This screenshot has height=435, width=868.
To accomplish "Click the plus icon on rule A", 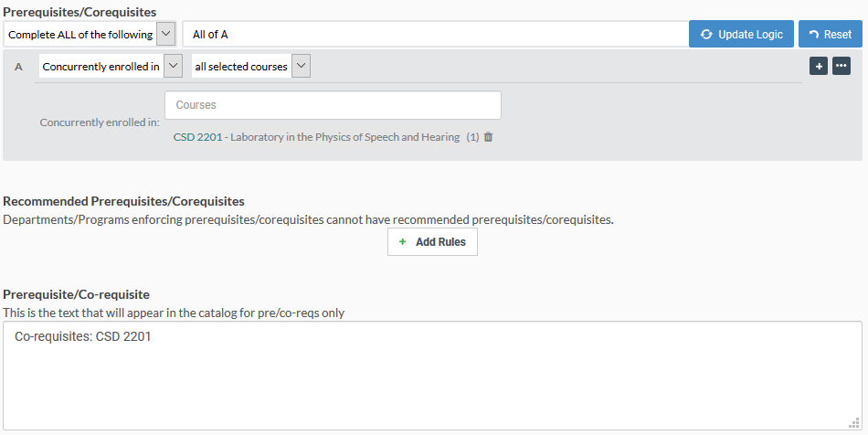I will pyautogui.click(x=818, y=66).
